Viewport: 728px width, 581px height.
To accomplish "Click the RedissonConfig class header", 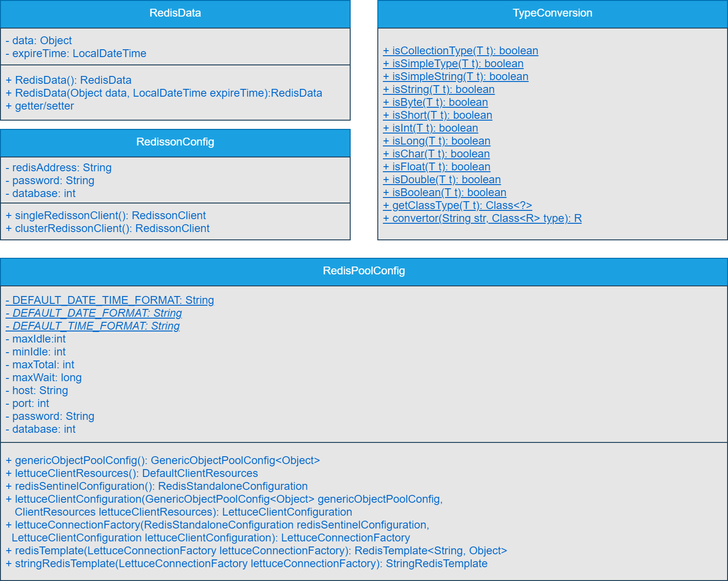I will point(175,142).
